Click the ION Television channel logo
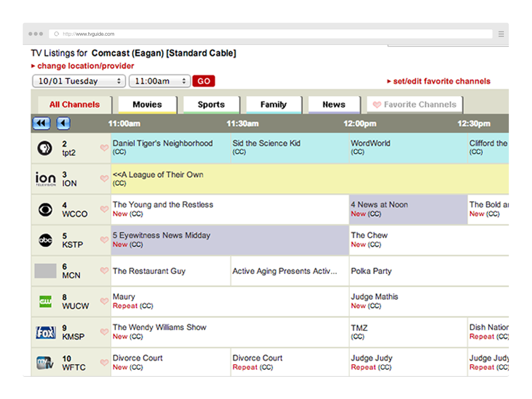The height and width of the screenshot is (399, 532). pyautogui.click(x=45, y=179)
